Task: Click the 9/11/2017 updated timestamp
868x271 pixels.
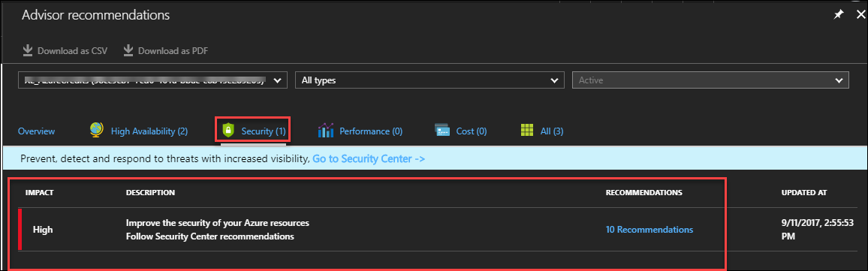Action: click(x=817, y=229)
